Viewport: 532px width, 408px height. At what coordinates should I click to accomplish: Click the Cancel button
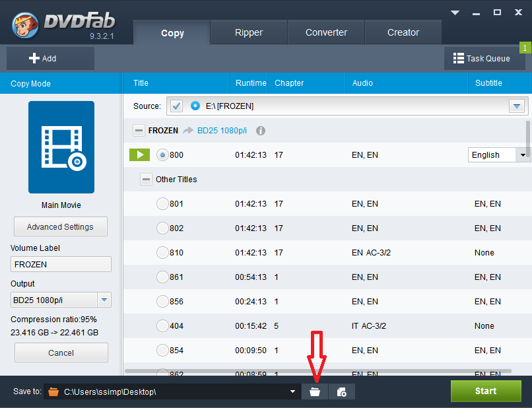[61, 353]
